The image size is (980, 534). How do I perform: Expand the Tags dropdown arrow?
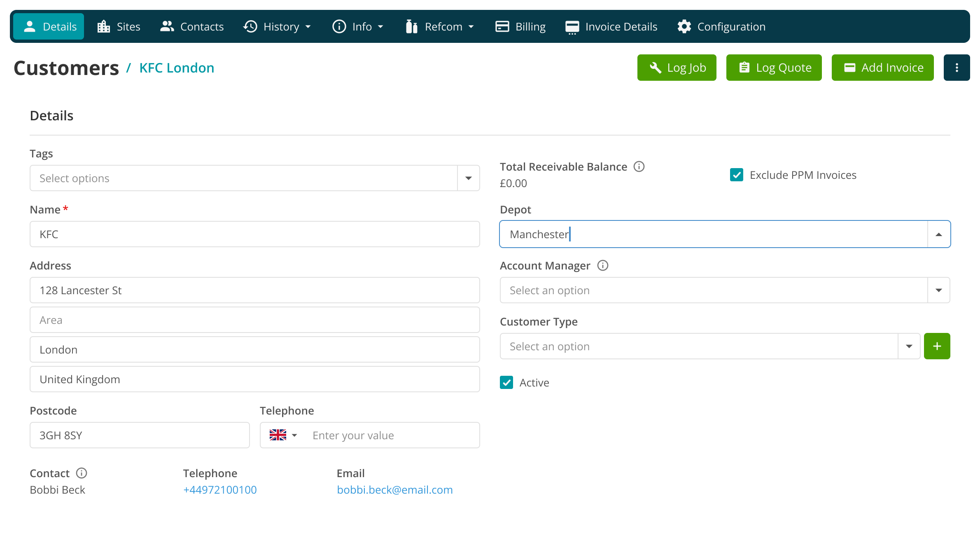pyautogui.click(x=469, y=178)
